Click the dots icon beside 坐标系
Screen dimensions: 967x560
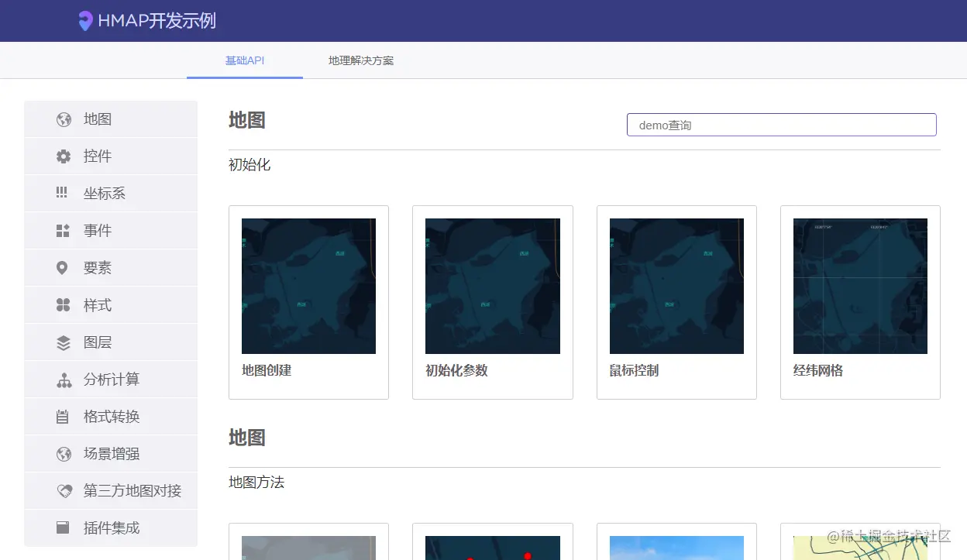coord(62,193)
